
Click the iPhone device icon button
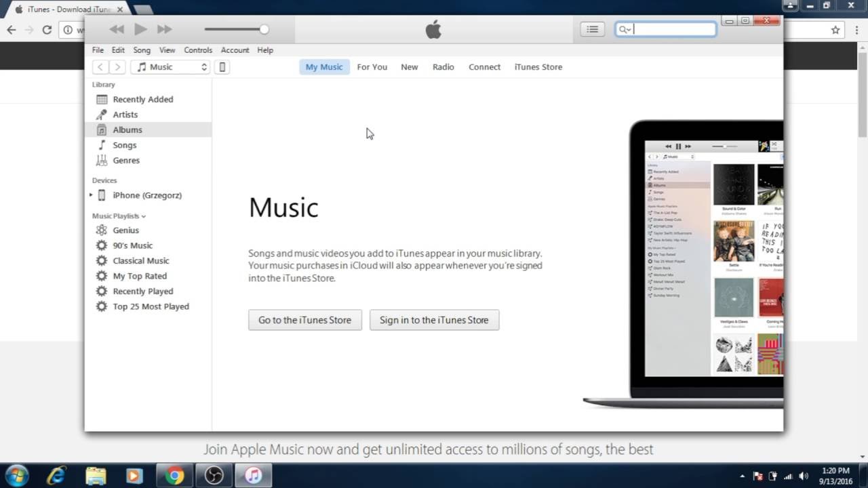(x=222, y=67)
